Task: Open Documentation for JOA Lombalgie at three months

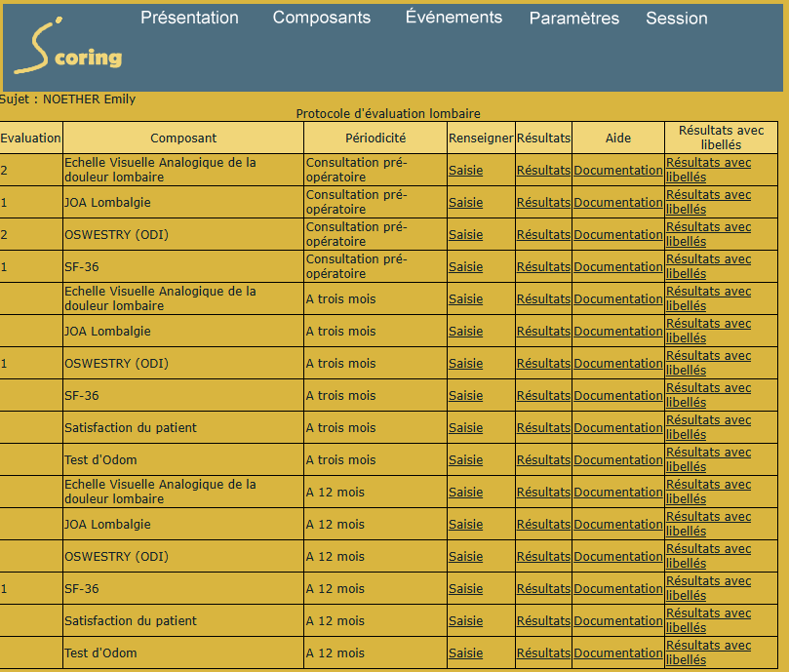Action: click(617, 332)
